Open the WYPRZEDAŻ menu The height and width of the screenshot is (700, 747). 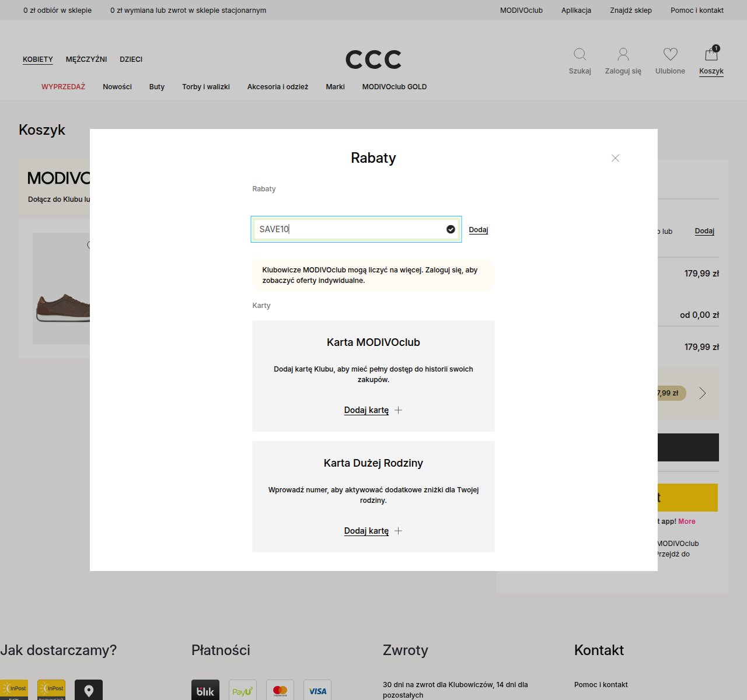[x=63, y=87]
